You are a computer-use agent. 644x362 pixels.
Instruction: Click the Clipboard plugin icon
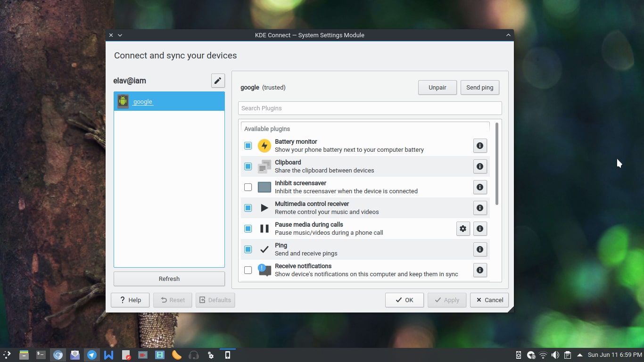264,166
